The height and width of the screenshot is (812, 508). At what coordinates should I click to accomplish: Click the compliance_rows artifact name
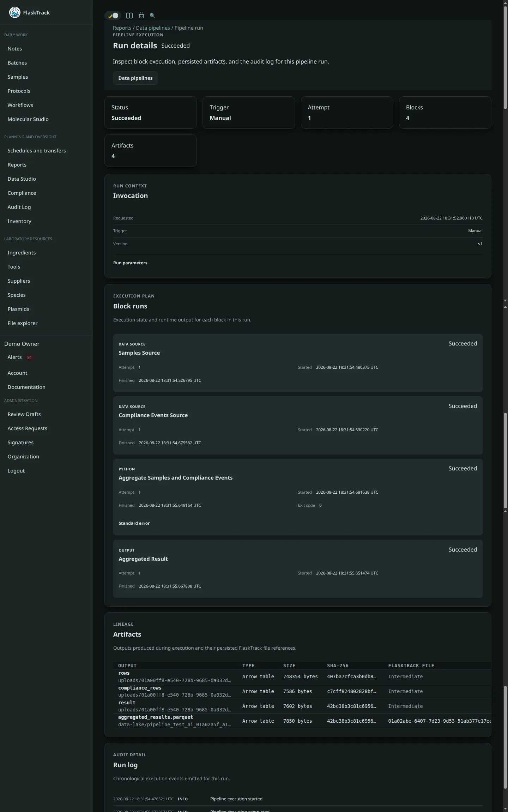coord(140,688)
